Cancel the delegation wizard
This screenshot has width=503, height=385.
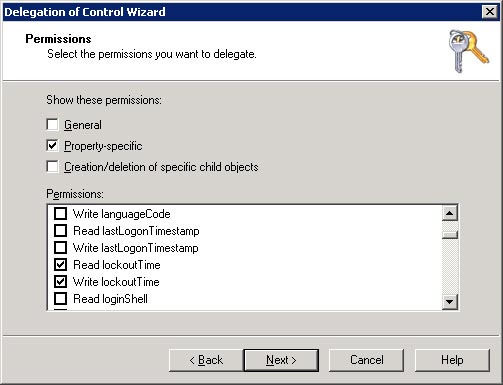(366, 360)
